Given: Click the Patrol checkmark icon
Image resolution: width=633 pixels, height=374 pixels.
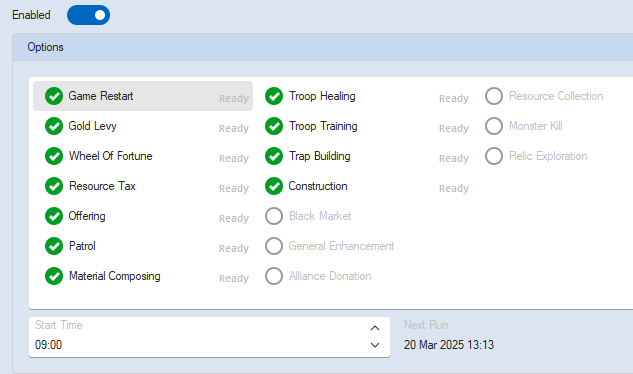Looking at the screenshot, I should (54, 246).
